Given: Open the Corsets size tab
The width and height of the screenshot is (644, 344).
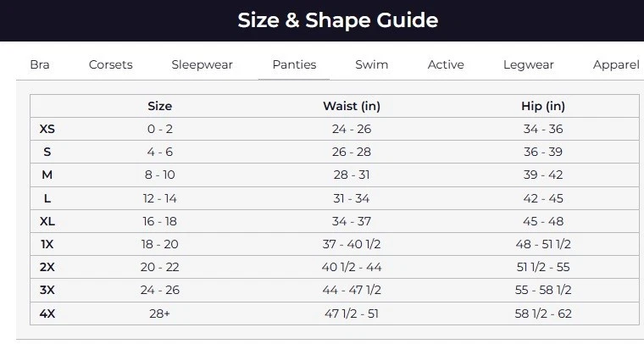Looking at the screenshot, I should pos(111,64).
